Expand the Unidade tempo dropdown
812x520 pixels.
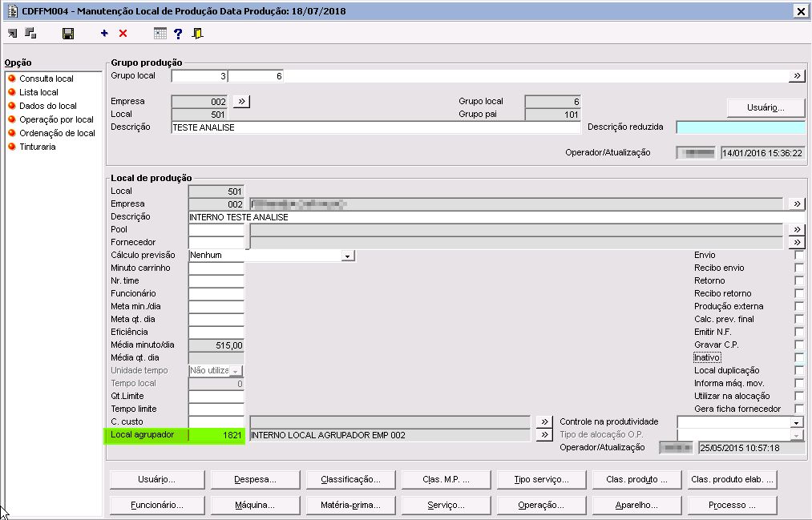tap(236, 371)
